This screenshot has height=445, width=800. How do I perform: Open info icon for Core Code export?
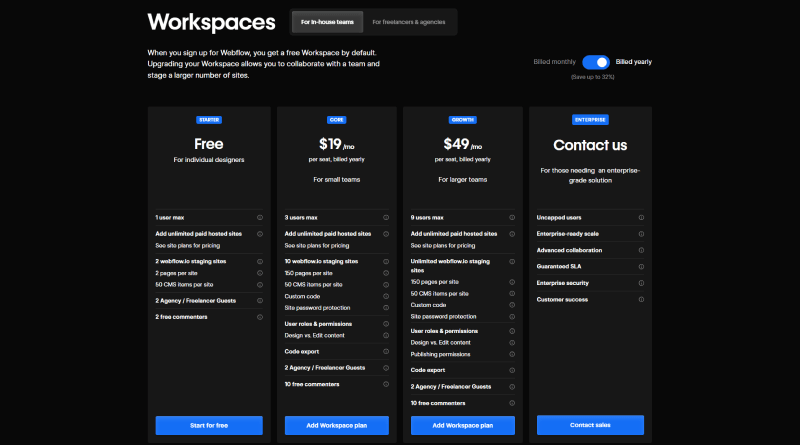(386, 351)
